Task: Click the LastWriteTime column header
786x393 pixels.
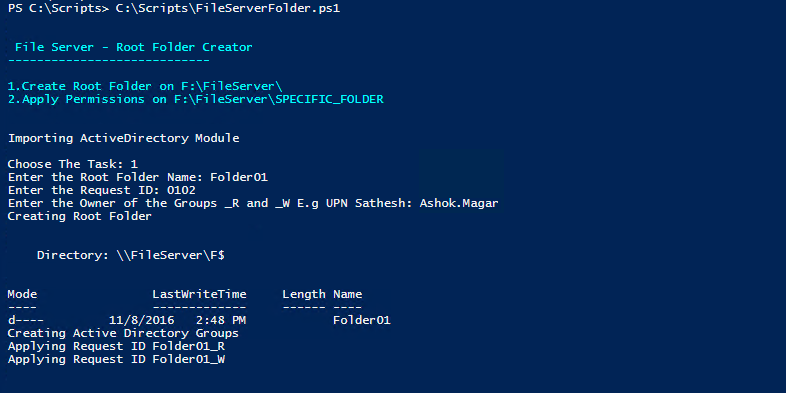Action: (x=200, y=294)
